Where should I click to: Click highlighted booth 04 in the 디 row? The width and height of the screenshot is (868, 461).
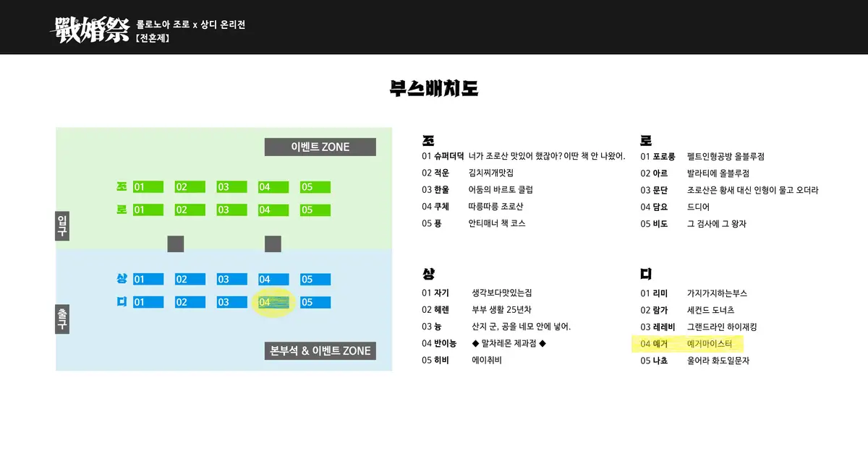(x=273, y=303)
